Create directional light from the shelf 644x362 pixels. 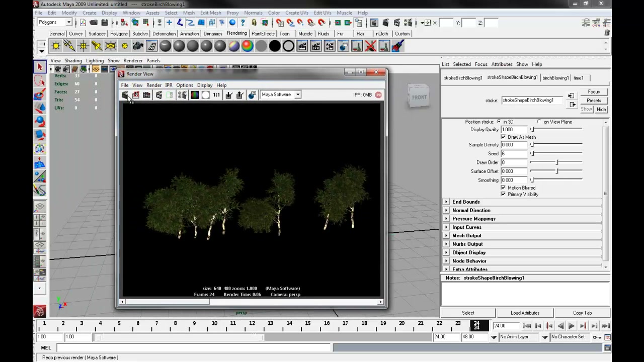tap(69, 46)
